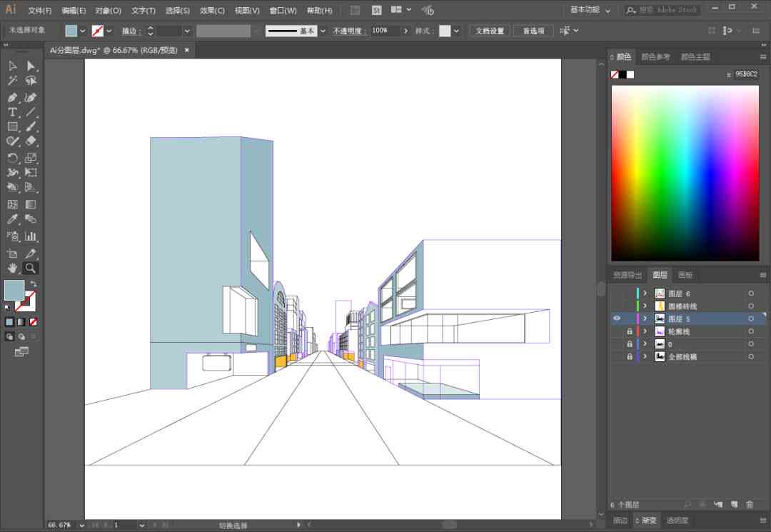Select the Paintbrush tool

click(31, 126)
